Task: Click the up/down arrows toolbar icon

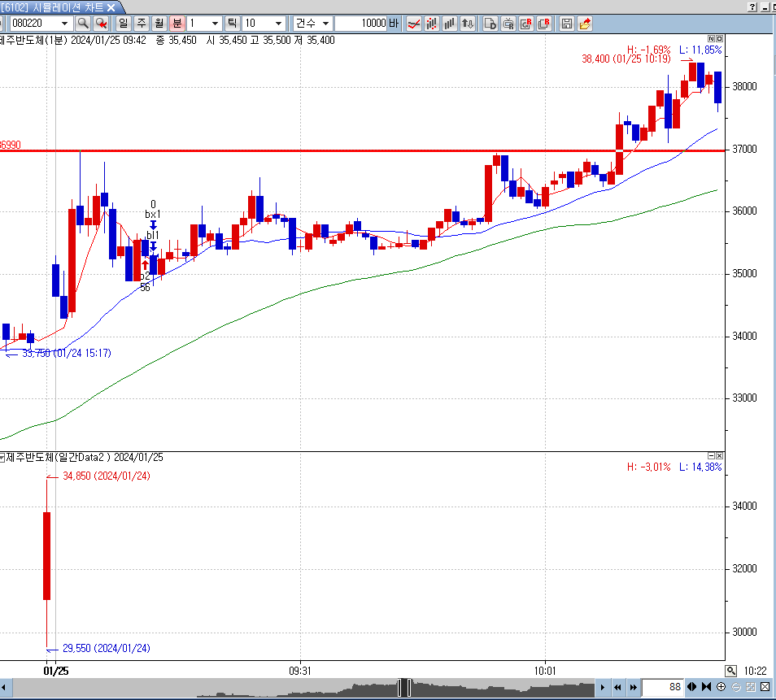Action: (468, 23)
